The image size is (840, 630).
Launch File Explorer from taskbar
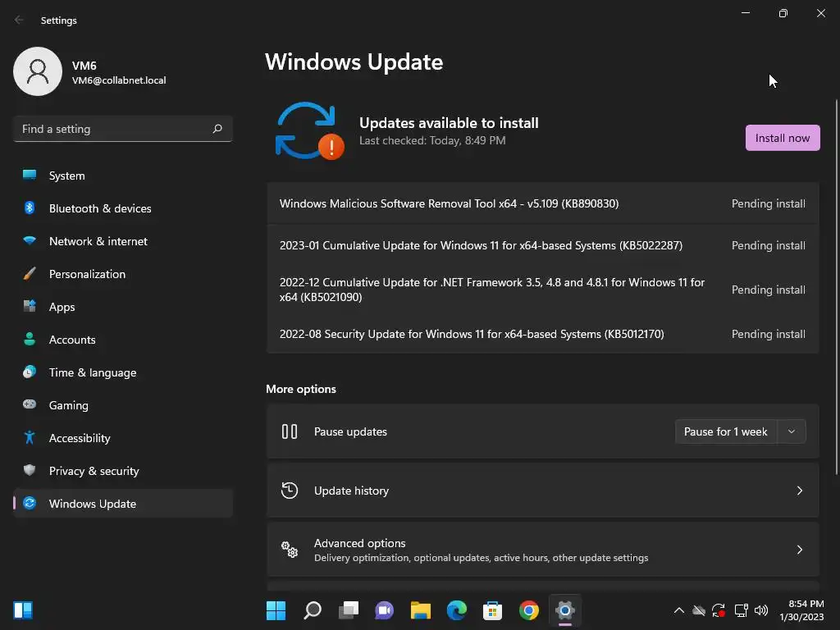(421, 610)
